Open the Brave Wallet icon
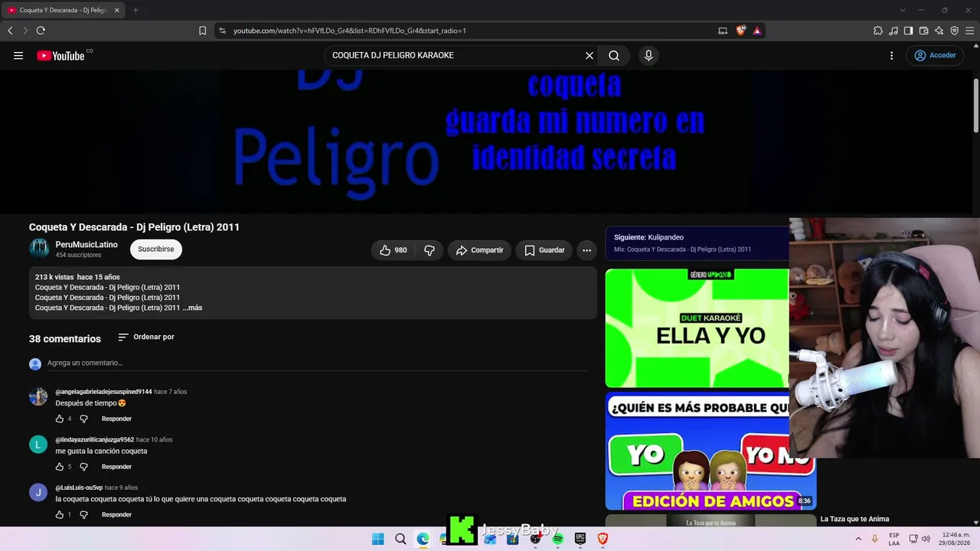 pos(924,31)
